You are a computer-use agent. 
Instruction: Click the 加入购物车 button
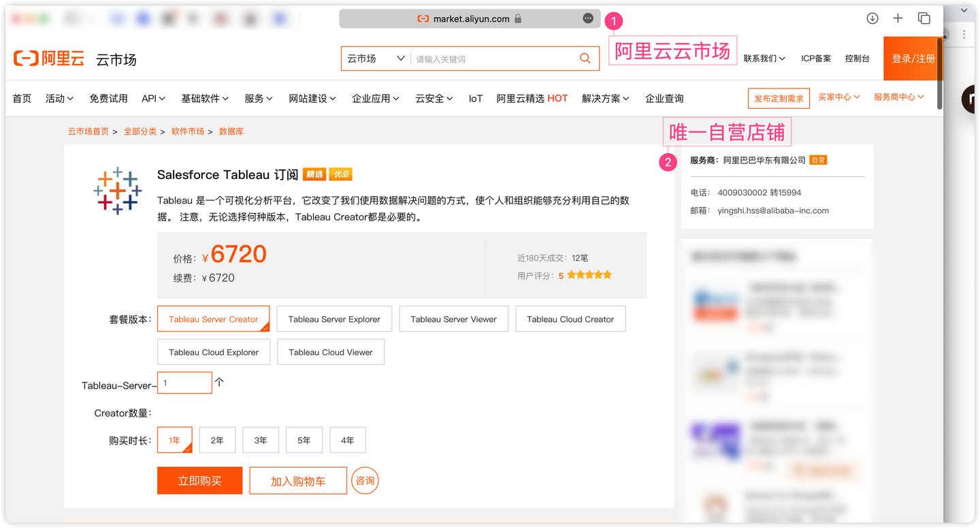[298, 480]
